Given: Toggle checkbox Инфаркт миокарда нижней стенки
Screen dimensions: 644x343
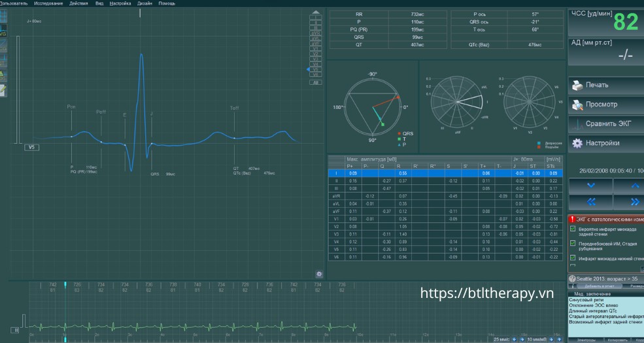Looking at the screenshot, I should (x=573, y=257).
